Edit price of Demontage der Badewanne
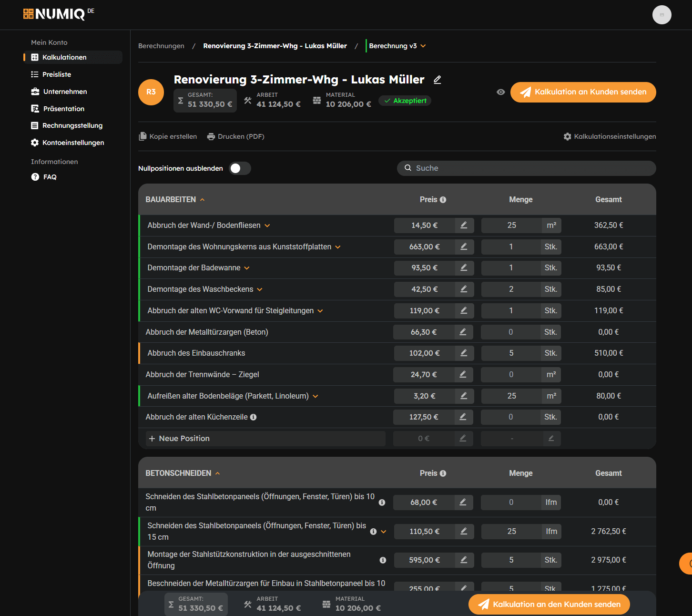Viewport: 692px width, 616px height. (x=464, y=268)
